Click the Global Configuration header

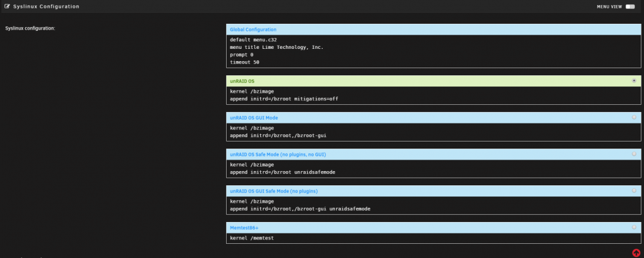click(433, 30)
